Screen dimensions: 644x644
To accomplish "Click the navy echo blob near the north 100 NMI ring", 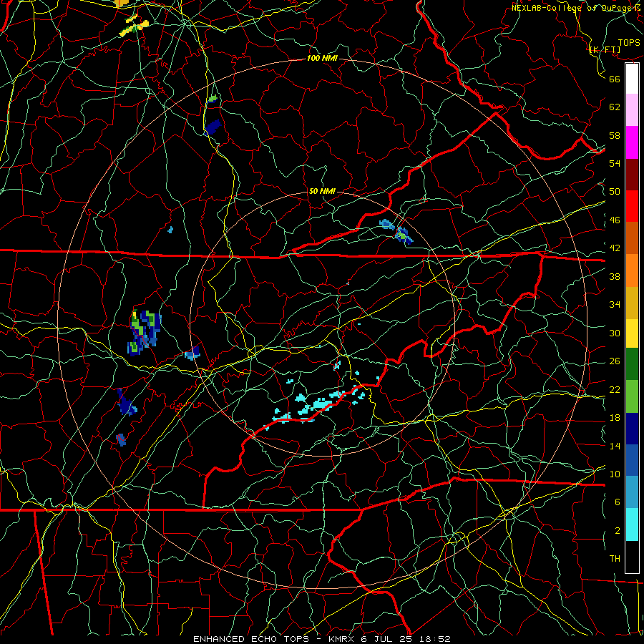I will (x=213, y=127).
